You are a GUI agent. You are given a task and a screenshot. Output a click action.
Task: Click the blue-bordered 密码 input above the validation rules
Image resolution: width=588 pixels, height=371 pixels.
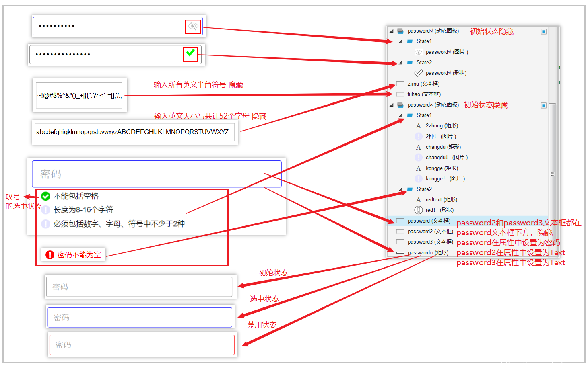[x=157, y=174]
